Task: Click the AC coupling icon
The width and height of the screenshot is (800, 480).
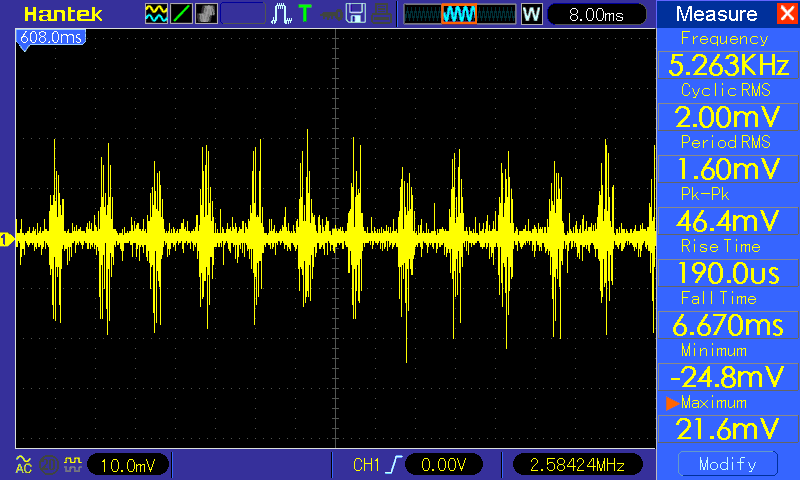Action: point(23,464)
